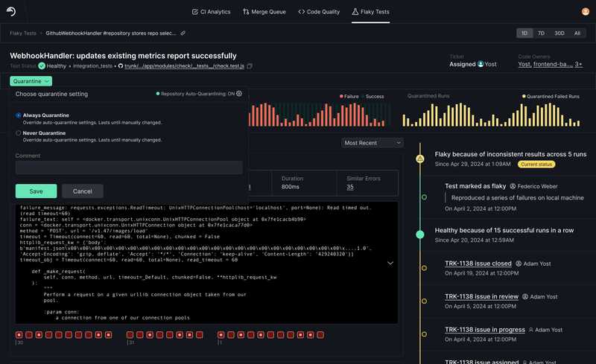Open trunk check.test.js file link

point(184,66)
